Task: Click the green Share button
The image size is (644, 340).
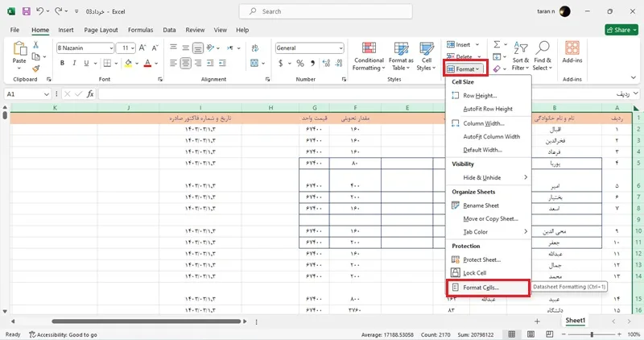Action: (621, 30)
